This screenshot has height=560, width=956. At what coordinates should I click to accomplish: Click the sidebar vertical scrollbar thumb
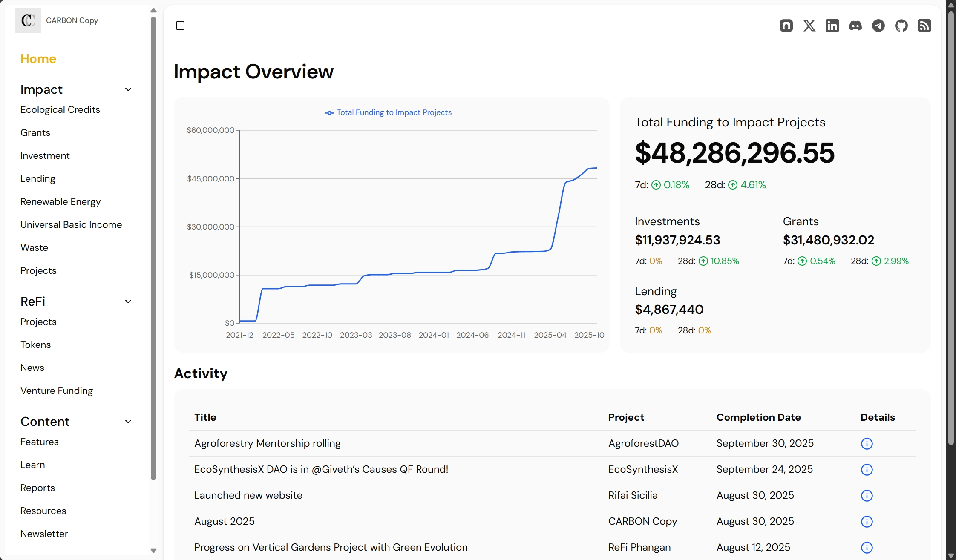click(x=153, y=247)
